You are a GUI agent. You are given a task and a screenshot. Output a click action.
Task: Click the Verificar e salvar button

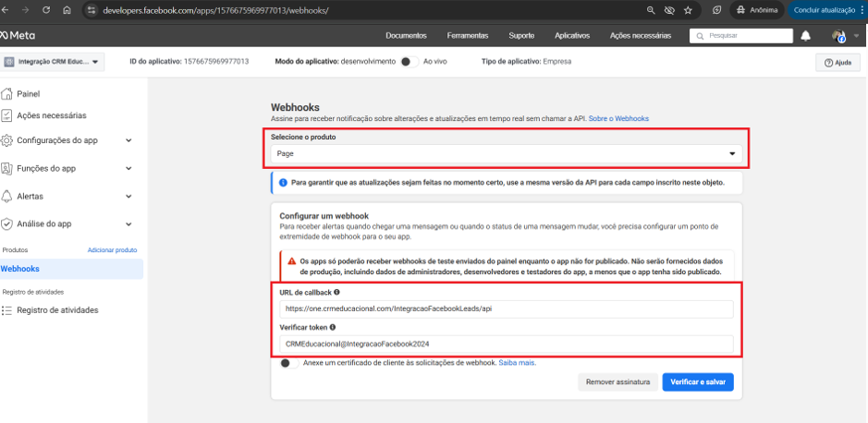coord(698,381)
